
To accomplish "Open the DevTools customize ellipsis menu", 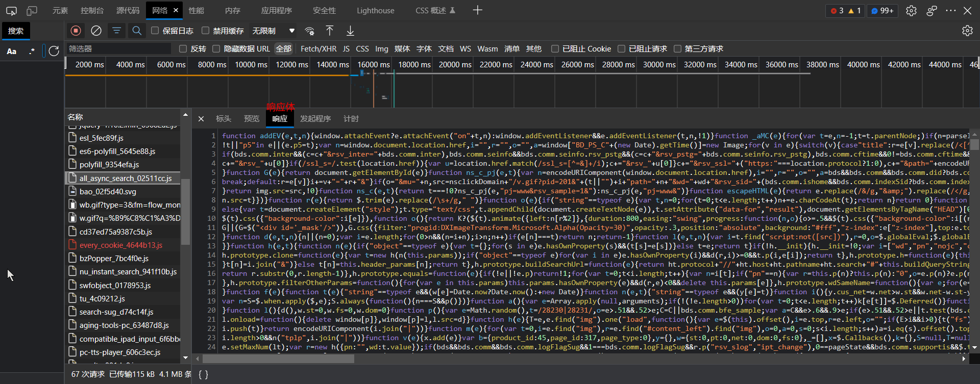I will click(950, 10).
